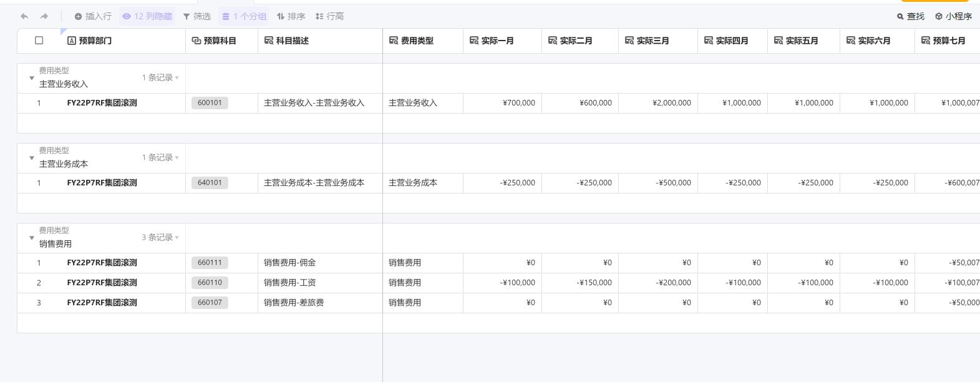Image resolution: width=980 pixels, height=382 pixels.
Task: Click the 科目描述 column header
Action: click(x=320, y=41)
